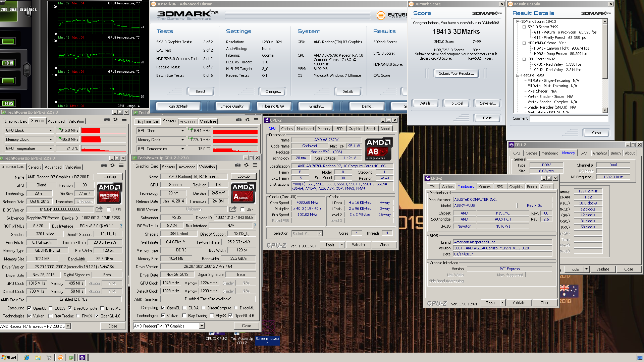This screenshot has width=644, height=362.
Task: Open GPU Temperature dropdown showing 19.0 °C
Action: (182, 149)
